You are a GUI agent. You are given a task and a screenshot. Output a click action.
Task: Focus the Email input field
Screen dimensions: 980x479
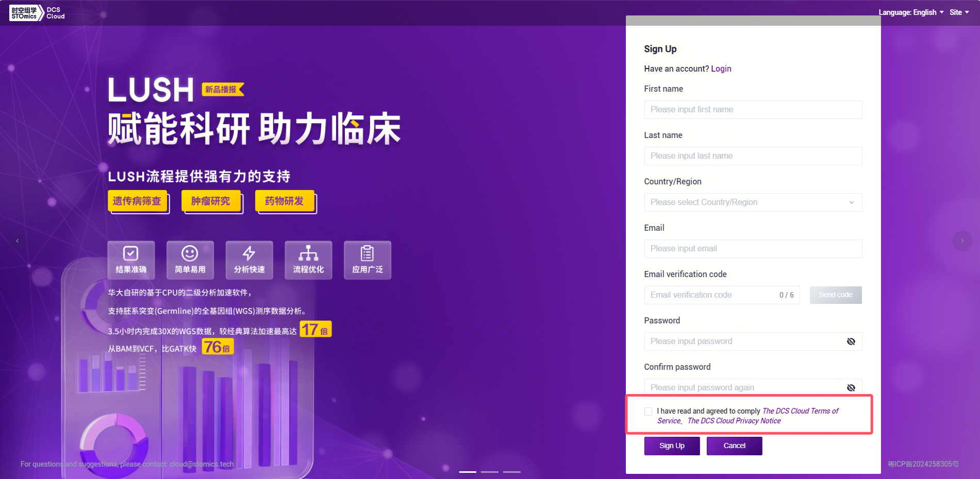(x=753, y=249)
